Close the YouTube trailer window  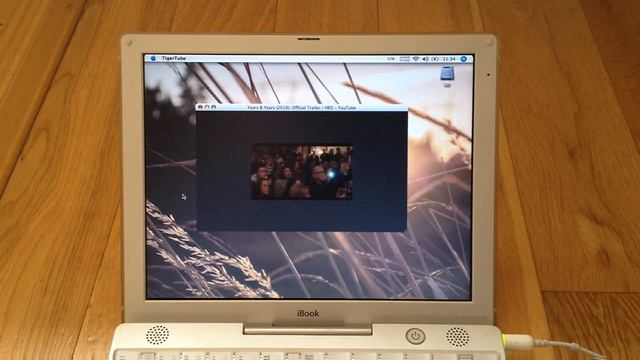[x=200, y=107]
